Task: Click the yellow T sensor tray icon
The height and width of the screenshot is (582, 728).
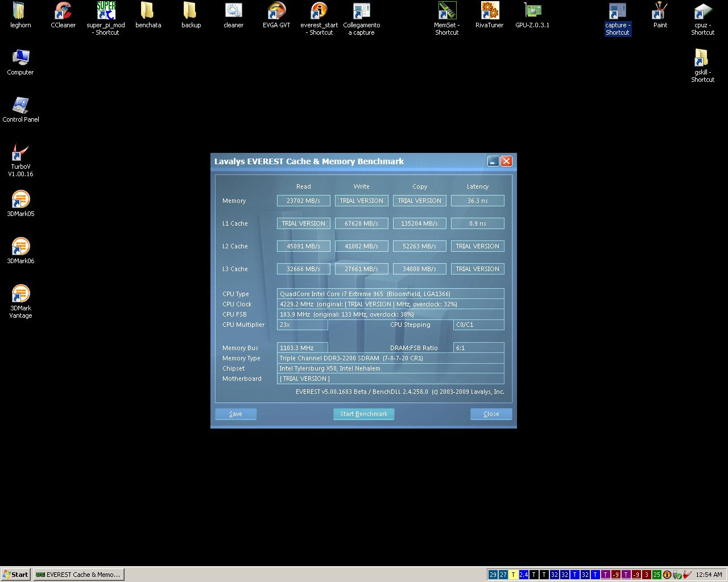Action: pyautogui.click(x=513, y=575)
